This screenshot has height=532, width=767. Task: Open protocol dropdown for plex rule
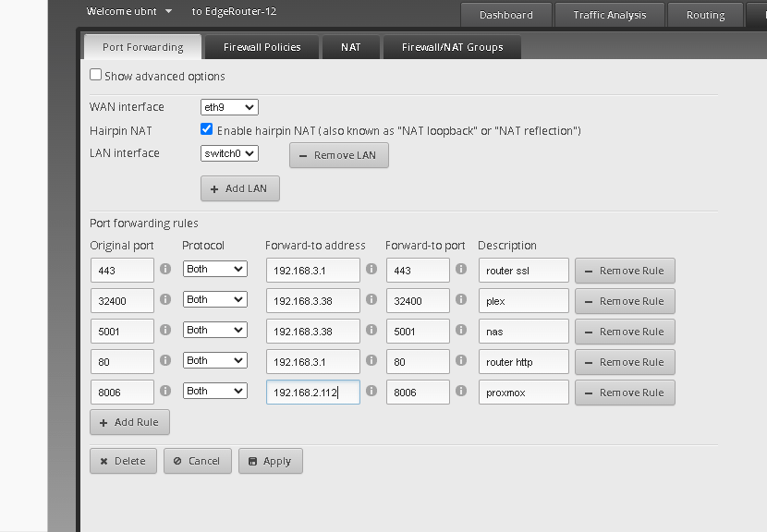pos(215,299)
